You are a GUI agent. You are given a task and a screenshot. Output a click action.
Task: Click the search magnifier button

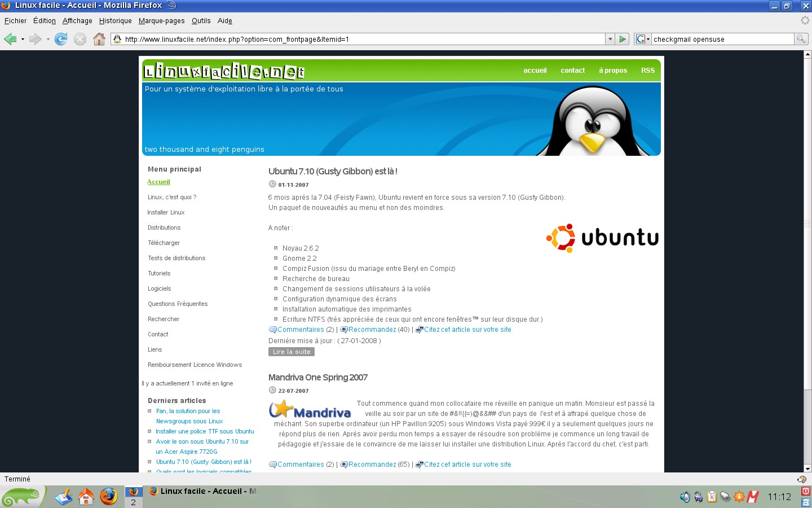pyautogui.click(x=801, y=39)
